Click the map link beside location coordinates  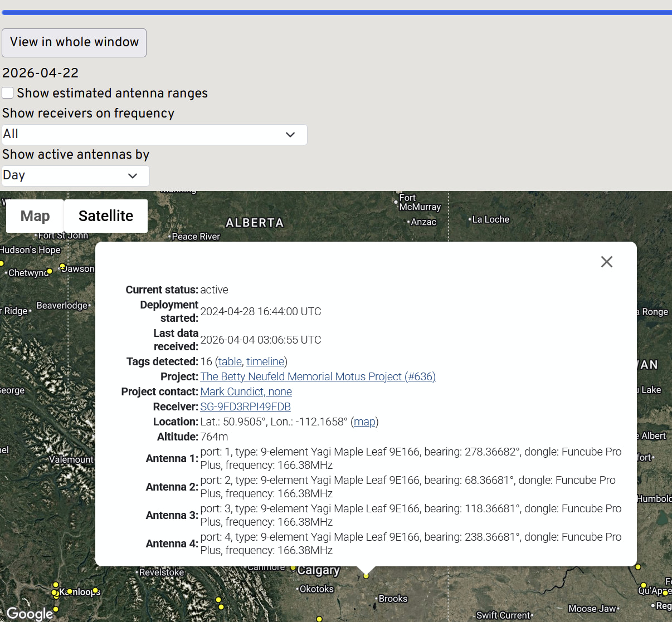(x=364, y=422)
